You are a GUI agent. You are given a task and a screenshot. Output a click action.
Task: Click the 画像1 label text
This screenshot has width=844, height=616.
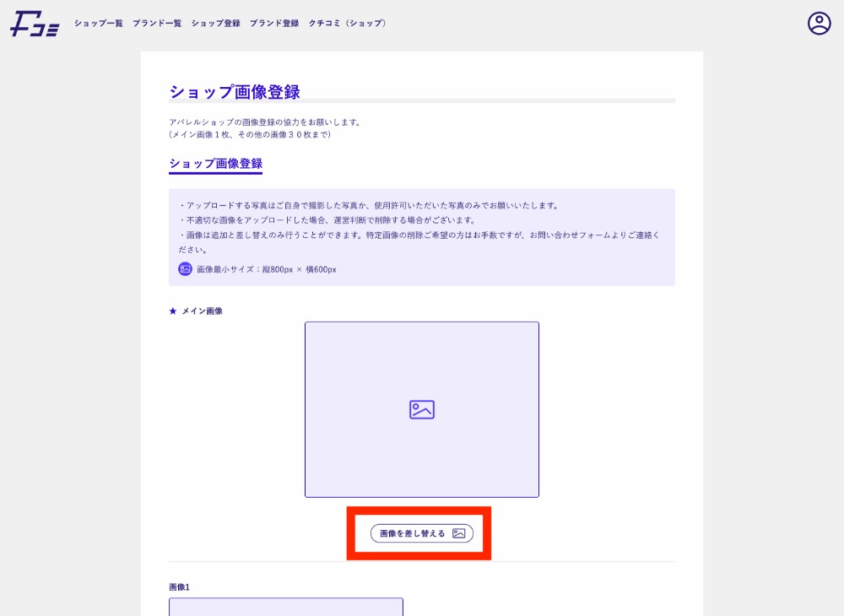[x=179, y=586]
